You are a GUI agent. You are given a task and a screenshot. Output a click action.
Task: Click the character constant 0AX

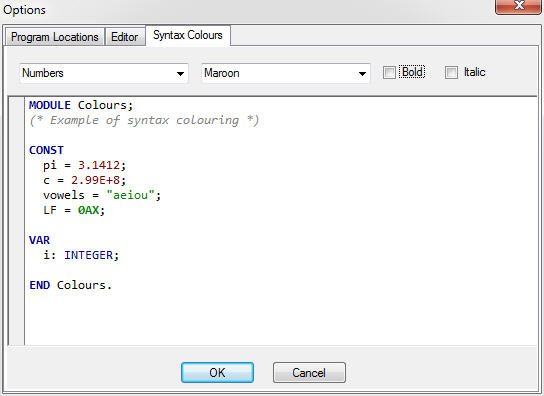tap(88, 210)
